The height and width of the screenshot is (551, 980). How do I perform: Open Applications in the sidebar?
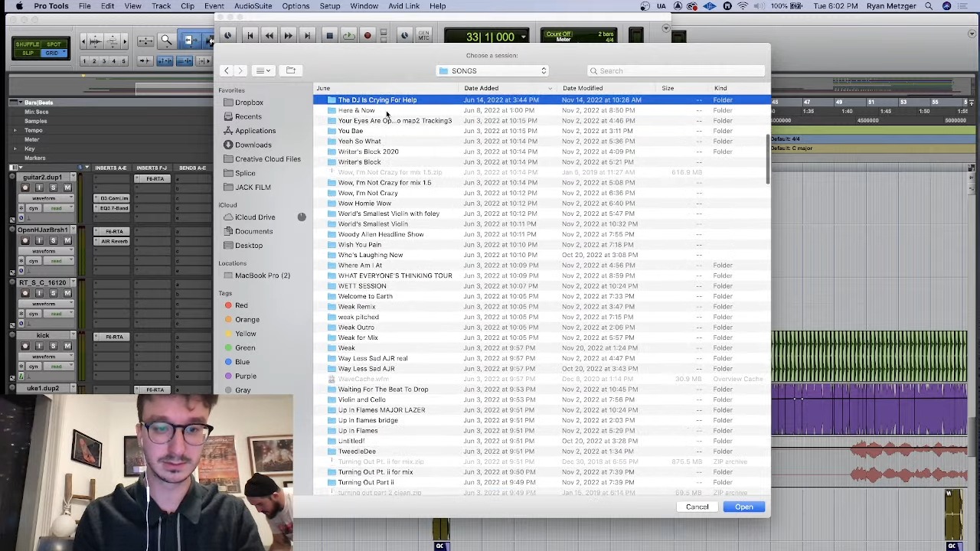(x=255, y=131)
